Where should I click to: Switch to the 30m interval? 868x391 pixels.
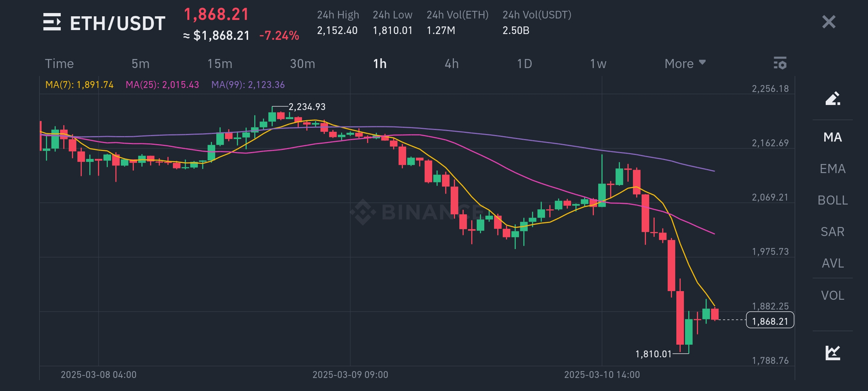[x=302, y=64]
